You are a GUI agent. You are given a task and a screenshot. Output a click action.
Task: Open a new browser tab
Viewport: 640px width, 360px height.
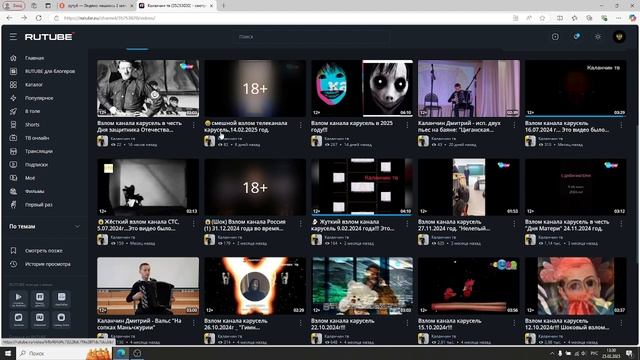pos(223,6)
